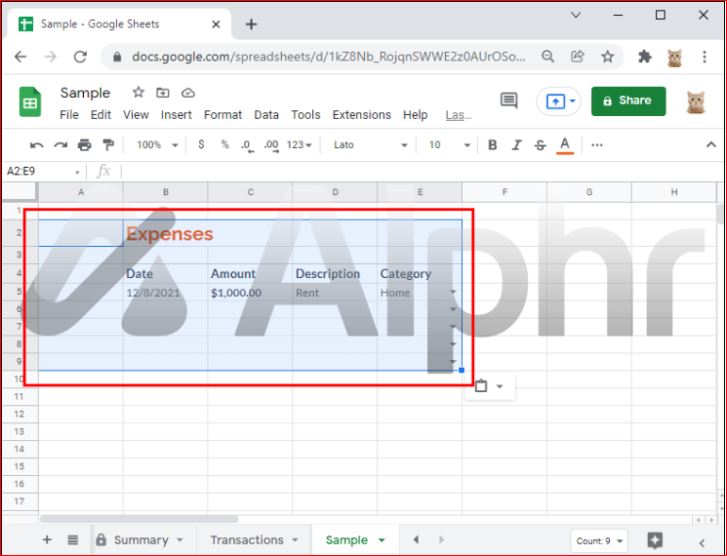
Task: Open the Extensions menu
Action: pyautogui.click(x=362, y=115)
